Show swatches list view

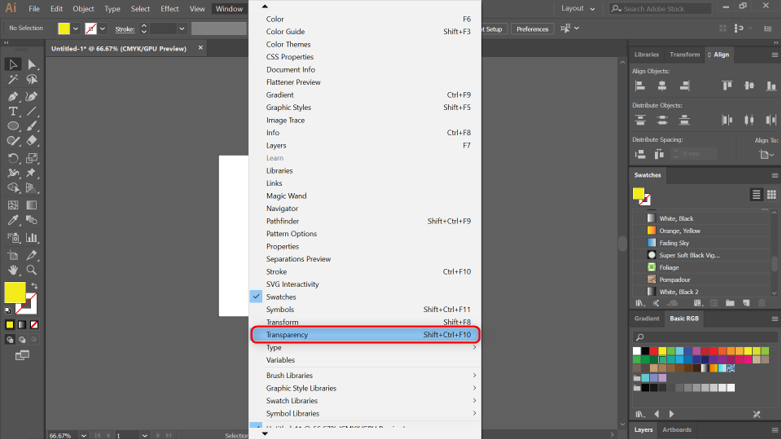point(756,195)
